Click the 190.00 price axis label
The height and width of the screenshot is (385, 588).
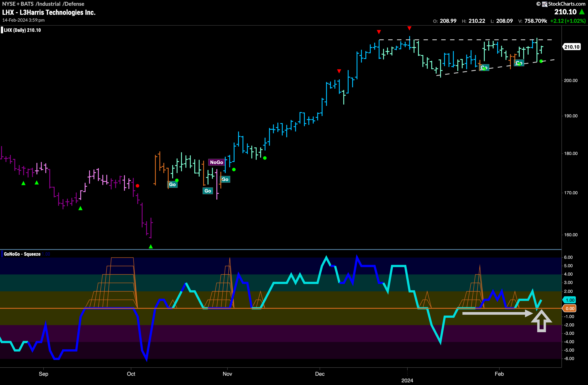[571, 116]
